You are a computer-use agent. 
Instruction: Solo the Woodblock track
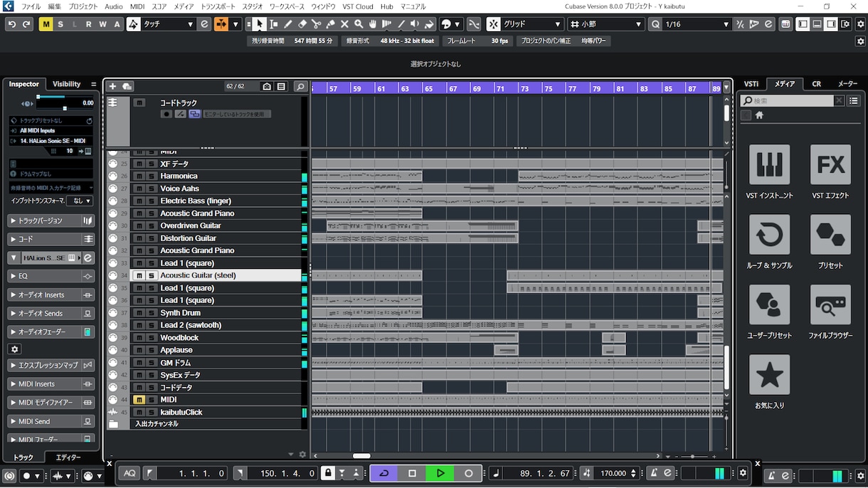click(151, 338)
